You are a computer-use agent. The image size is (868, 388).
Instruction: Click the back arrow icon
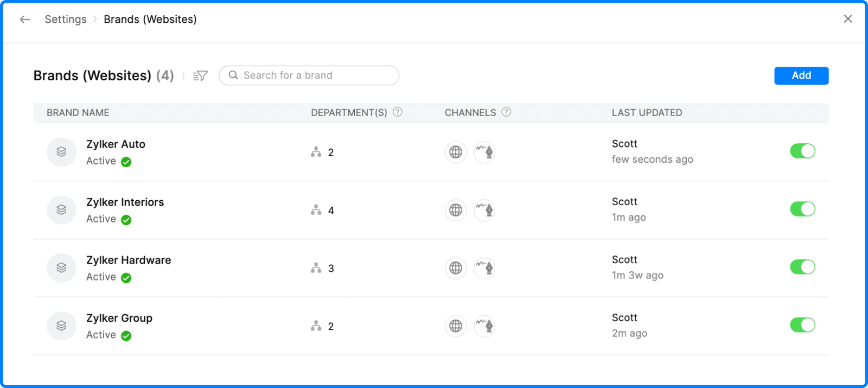25,20
